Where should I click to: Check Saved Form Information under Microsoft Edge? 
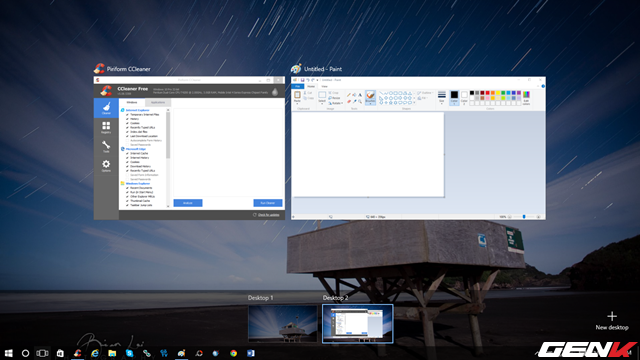pyautogui.click(x=127, y=175)
